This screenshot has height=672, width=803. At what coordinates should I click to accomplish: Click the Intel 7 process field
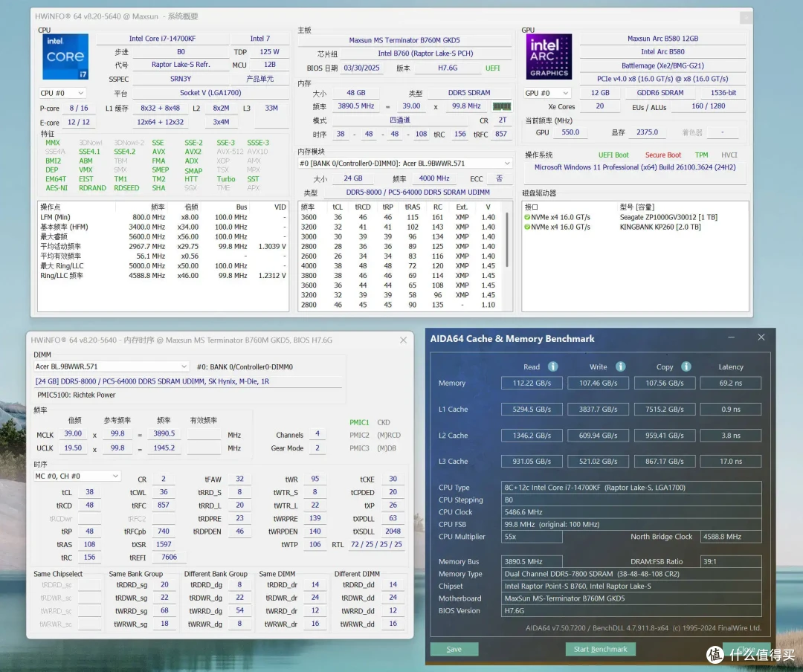[259, 39]
